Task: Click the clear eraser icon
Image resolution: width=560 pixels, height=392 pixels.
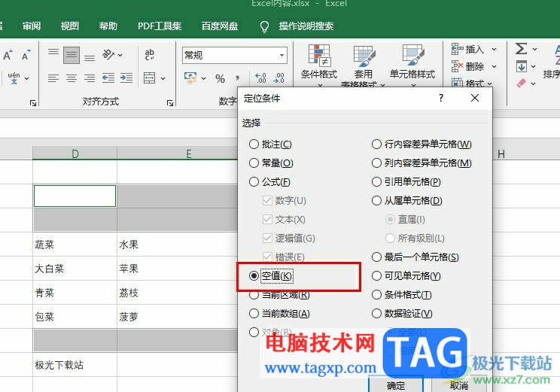Action: [x=521, y=84]
